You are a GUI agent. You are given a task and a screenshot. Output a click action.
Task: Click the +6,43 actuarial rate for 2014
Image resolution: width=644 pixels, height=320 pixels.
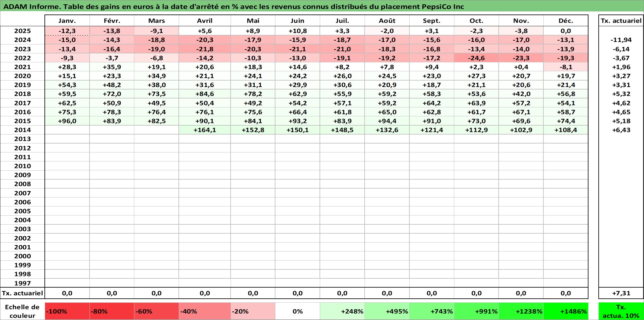click(x=621, y=130)
